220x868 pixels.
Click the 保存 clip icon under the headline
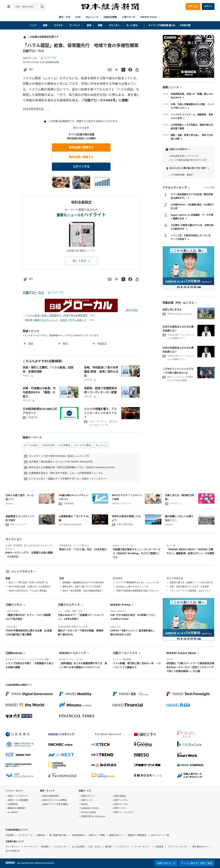tap(25, 70)
